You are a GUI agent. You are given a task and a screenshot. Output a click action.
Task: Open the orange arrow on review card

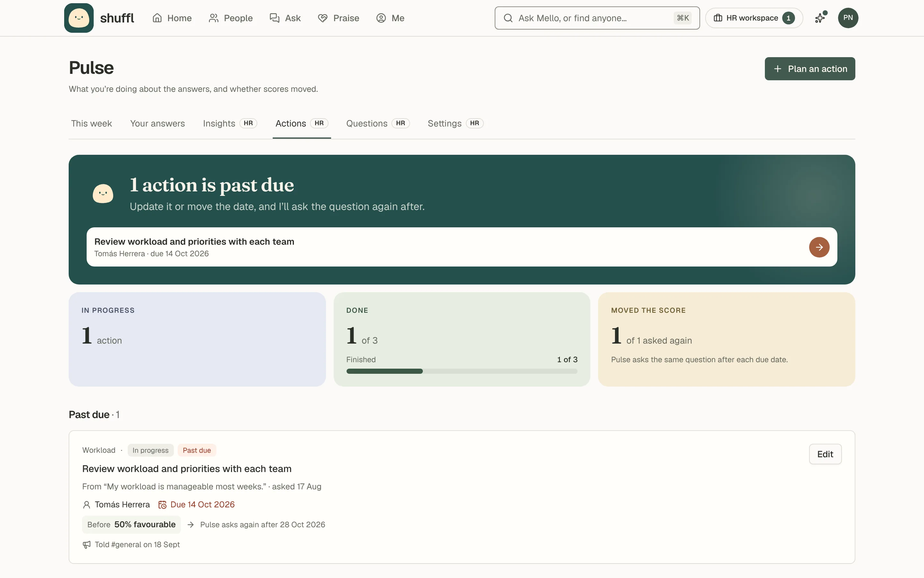coord(819,247)
